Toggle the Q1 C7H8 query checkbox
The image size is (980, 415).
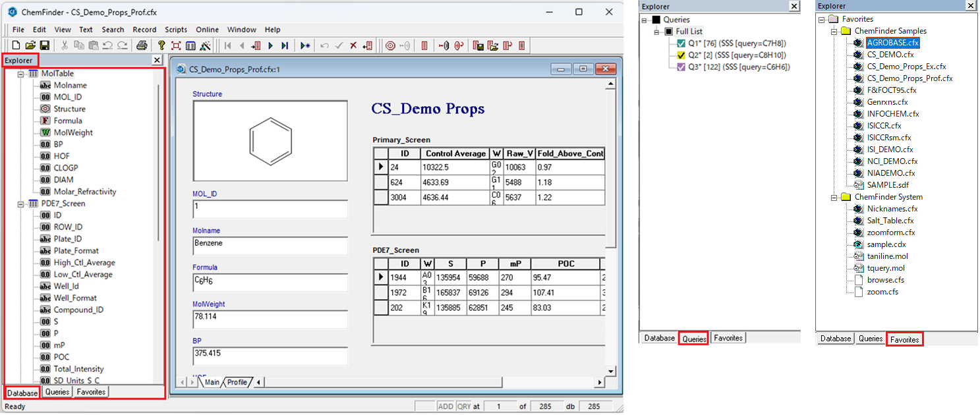point(681,43)
